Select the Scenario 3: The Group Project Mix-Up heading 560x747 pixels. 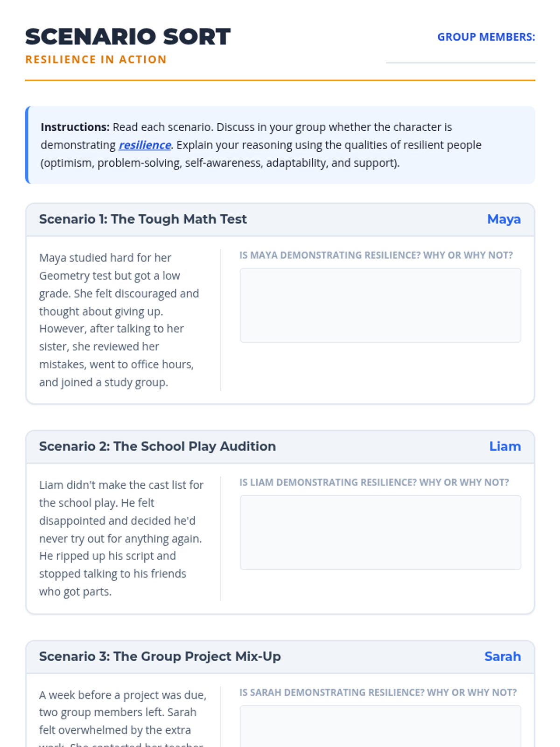click(x=160, y=657)
